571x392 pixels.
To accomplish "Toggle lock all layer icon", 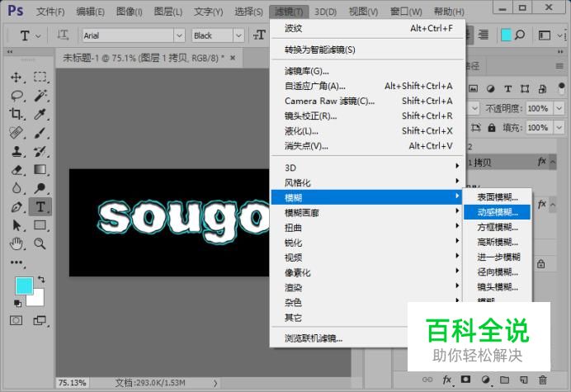I will click(492, 128).
